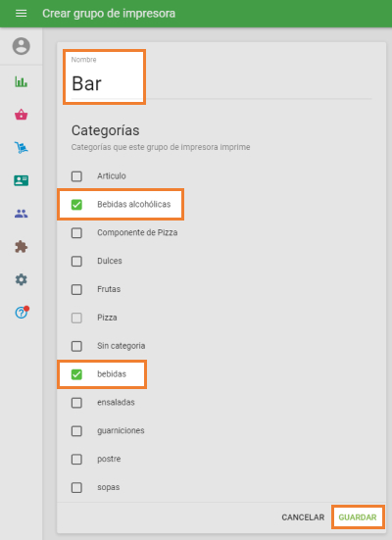Select the Dulces category checkbox
Image resolution: width=392 pixels, height=540 pixels.
coord(76,261)
